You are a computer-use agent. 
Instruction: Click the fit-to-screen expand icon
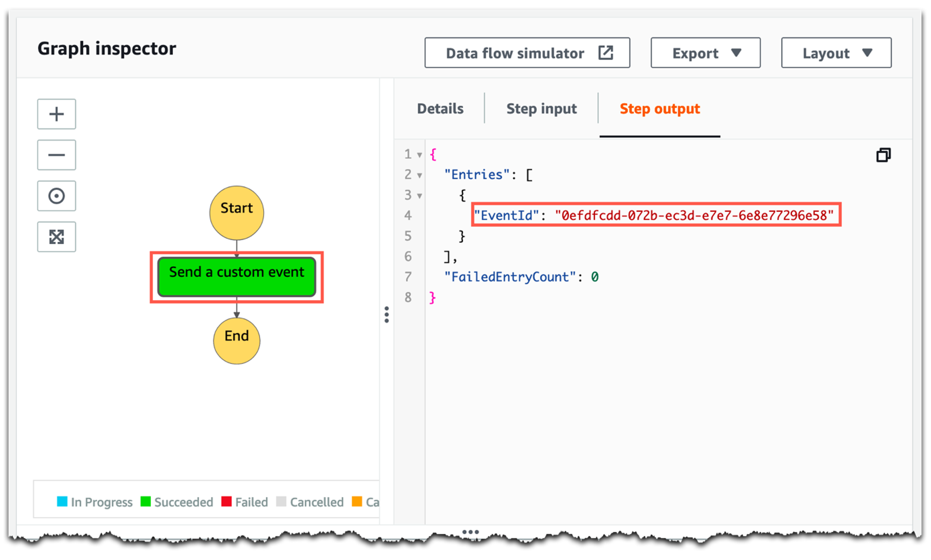pos(57,237)
